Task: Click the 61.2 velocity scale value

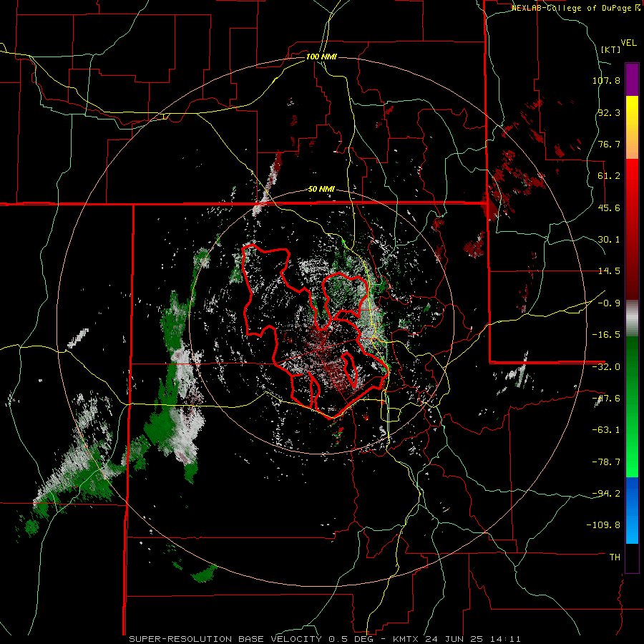Action: [x=609, y=176]
